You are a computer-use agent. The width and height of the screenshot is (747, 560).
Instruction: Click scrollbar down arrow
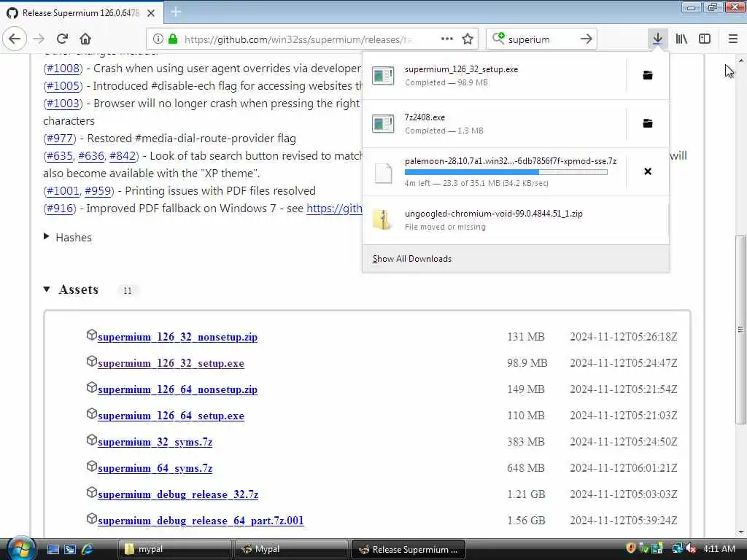coord(741,532)
